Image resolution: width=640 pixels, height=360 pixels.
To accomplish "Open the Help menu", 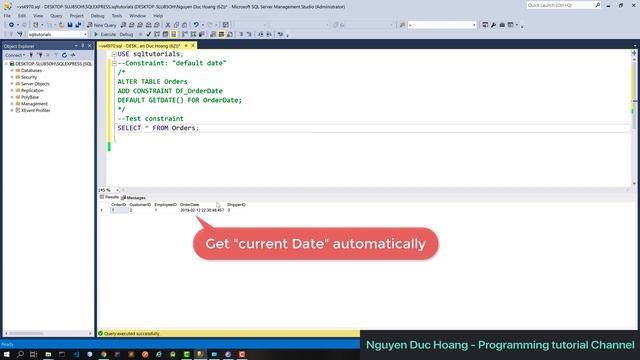I will pos(158,16).
